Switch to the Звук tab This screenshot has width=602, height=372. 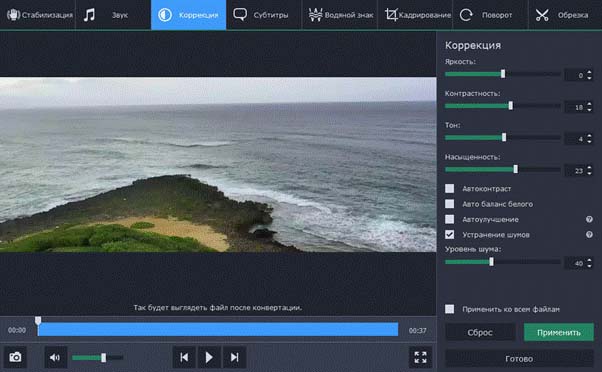(x=113, y=15)
